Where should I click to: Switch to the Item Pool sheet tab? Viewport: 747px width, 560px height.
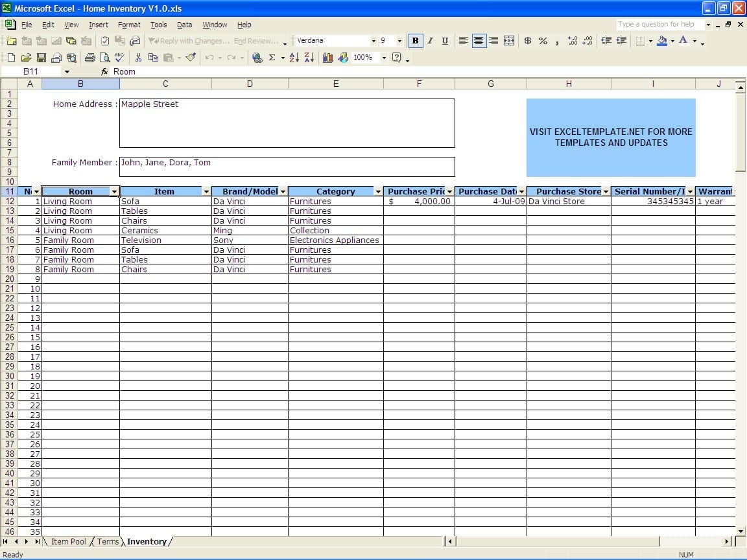pos(67,541)
